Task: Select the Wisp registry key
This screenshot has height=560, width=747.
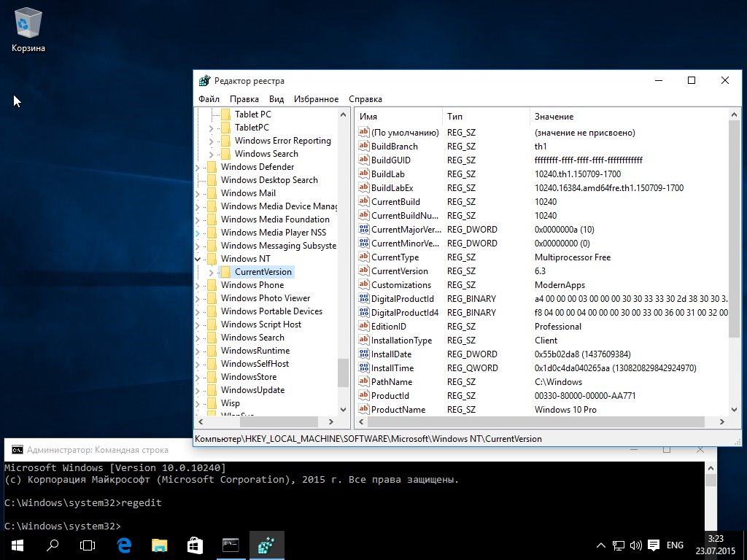Action: tap(230, 402)
